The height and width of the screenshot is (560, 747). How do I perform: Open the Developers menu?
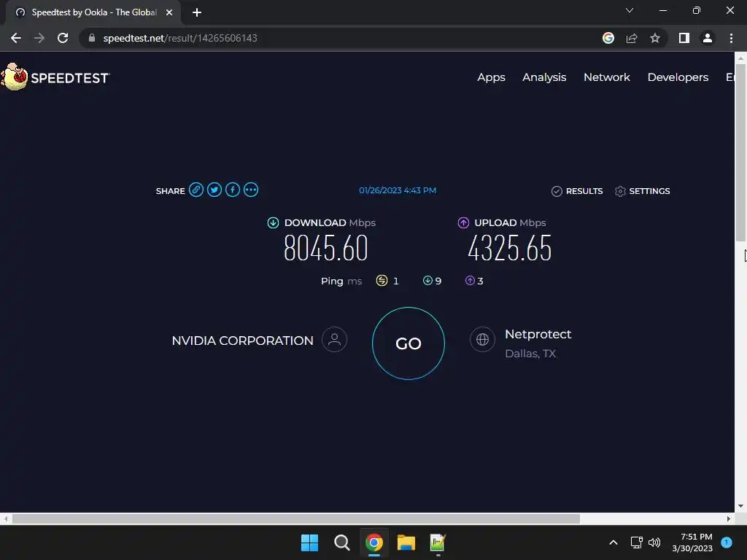point(678,77)
